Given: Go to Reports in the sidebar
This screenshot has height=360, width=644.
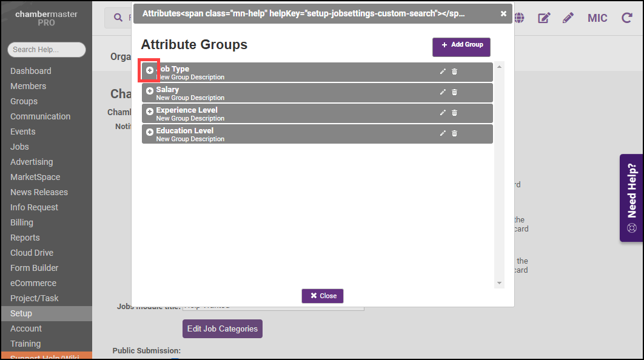Looking at the screenshot, I should pos(25,238).
